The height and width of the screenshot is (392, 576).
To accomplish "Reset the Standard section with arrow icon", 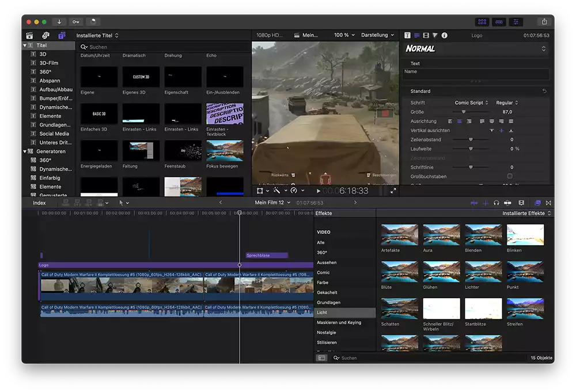I will 544,91.
